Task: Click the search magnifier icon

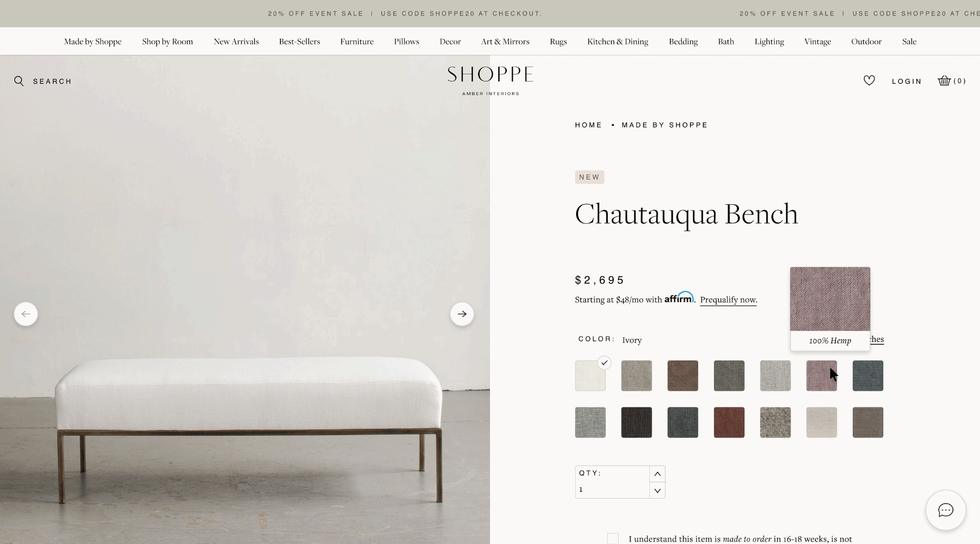Action: [x=19, y=81]
